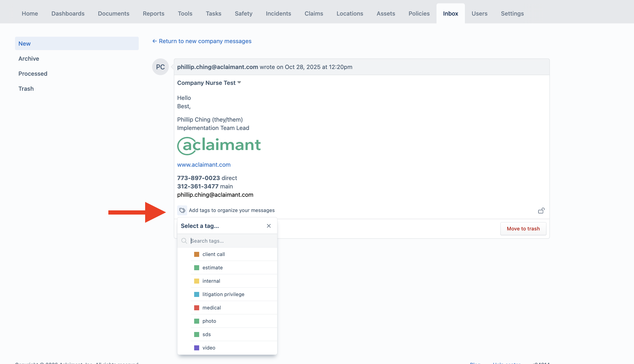Click Add tags to organize your messages
The image size is (634, 364).
click(232, 210)
